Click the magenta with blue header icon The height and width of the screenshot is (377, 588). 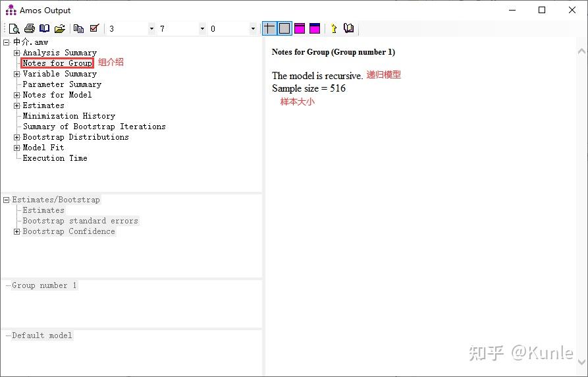315,28
